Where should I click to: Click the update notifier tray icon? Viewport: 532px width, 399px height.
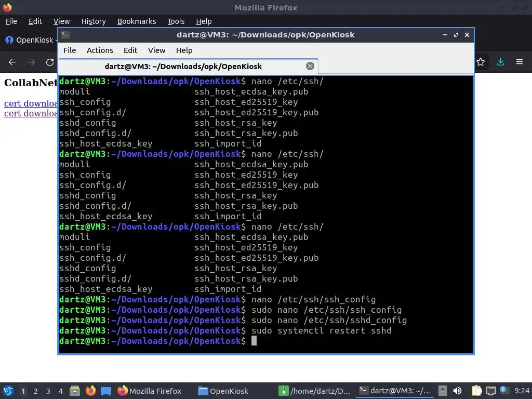coord(504,390)
